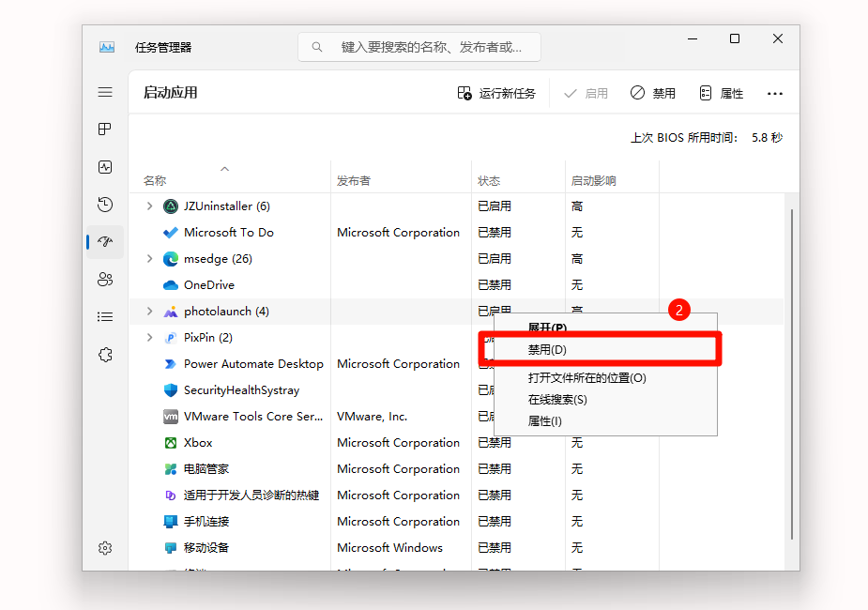Select the Xbox row name
Viewport: 868px width, 610px height.
tap(198, 443)
